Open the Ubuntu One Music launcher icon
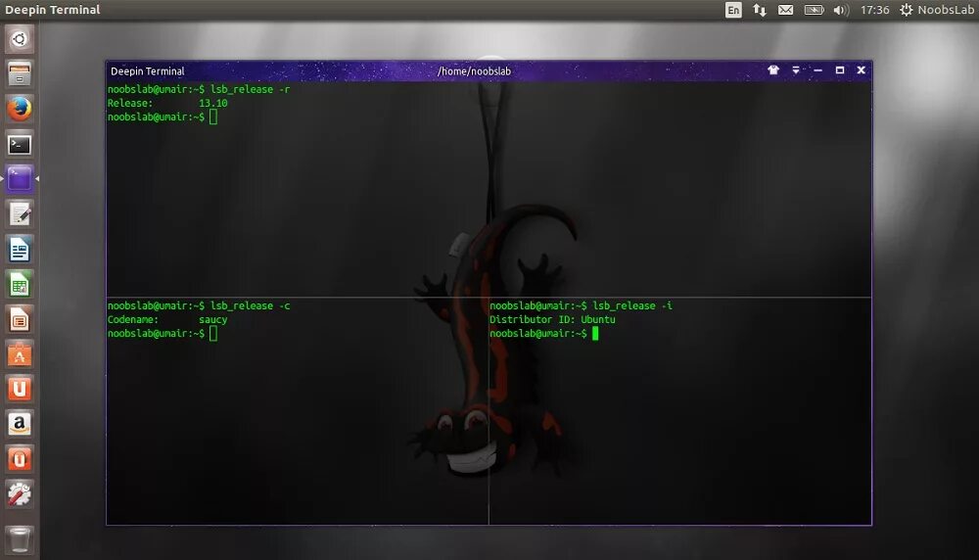 20,459
